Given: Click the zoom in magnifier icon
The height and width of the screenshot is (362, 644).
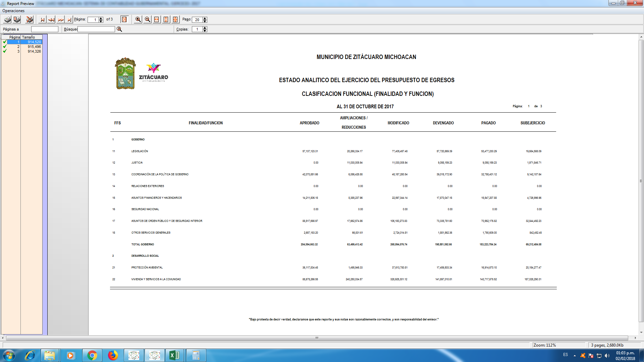Looking at the screenshot, I should tap(138, 19).
